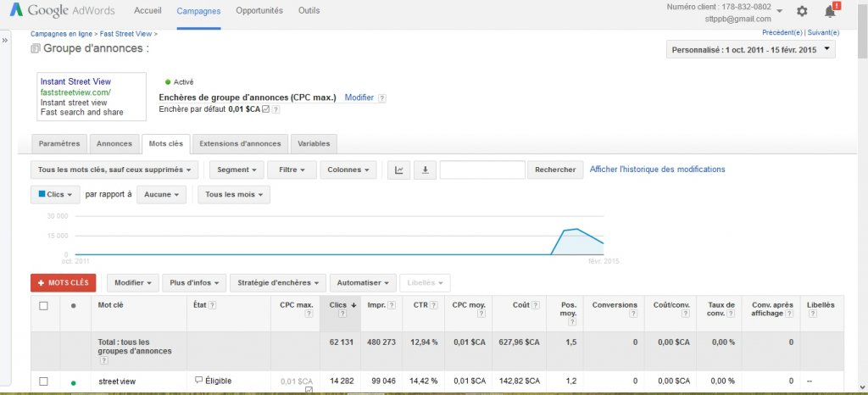The image size is (868, 395).
Task: Open Afficher l'historique des modifications link
Action: point(657,170)
